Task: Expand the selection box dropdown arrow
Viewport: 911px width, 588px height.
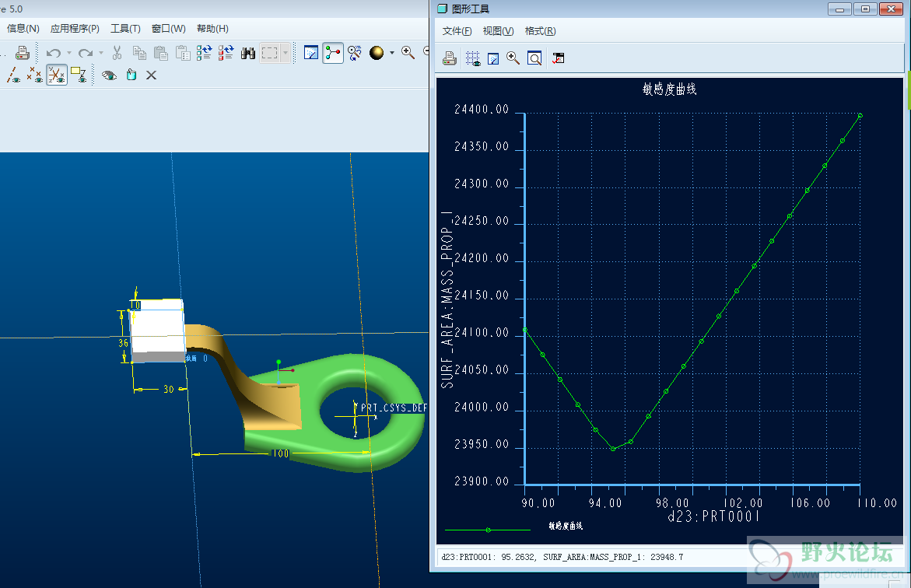Action: click(x=286, y=53)
